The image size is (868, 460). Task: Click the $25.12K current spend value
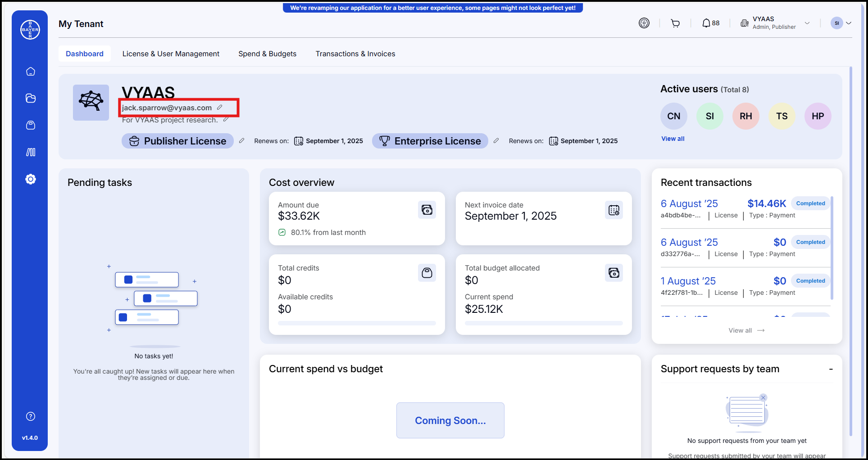click(x=484, y=309)
